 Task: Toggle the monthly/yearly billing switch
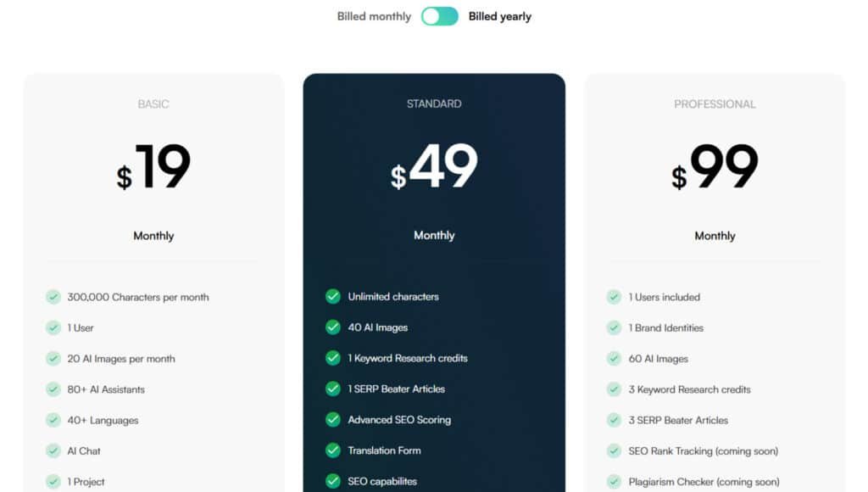point(439,16)
